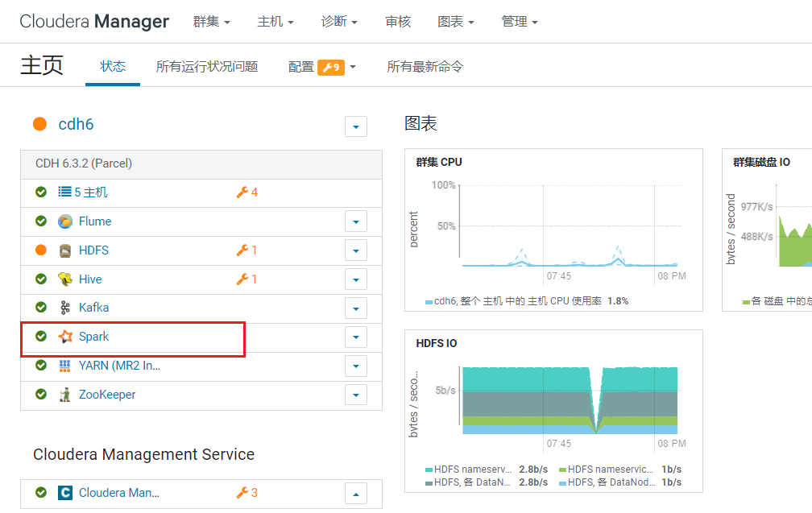This screenshot has height=513, width=812.
Task: Click the ZooKeeper service icon
Action: (x=65, y=395)
